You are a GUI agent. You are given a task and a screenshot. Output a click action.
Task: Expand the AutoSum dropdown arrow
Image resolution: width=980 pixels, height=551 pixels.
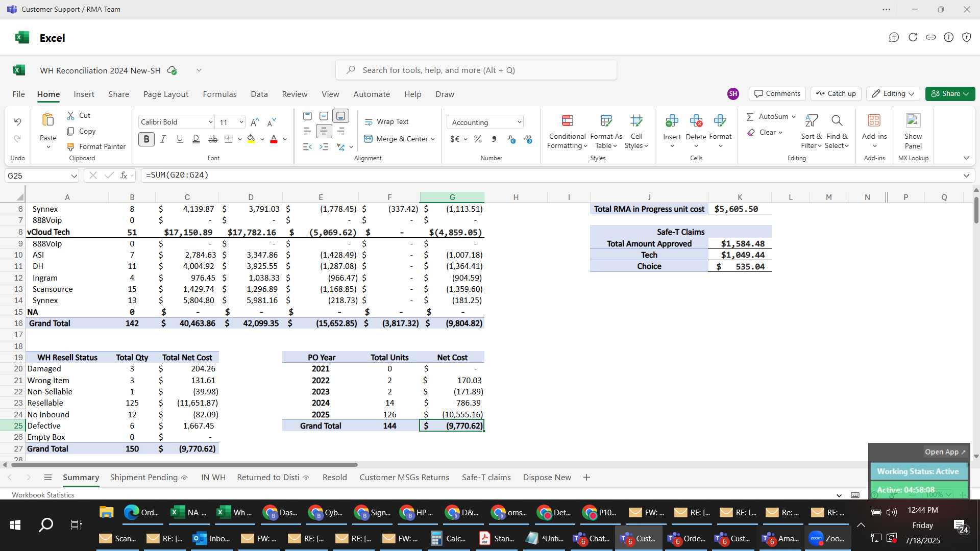point(794,117)
